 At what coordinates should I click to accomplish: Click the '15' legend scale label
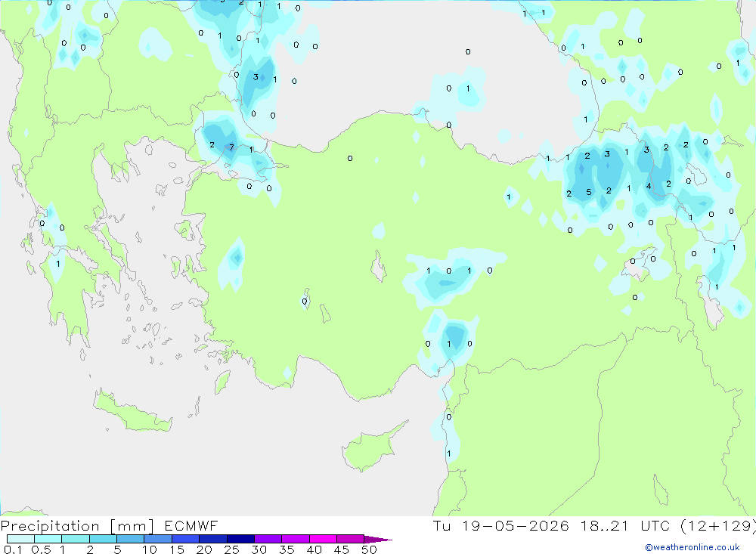pos(177,549)
